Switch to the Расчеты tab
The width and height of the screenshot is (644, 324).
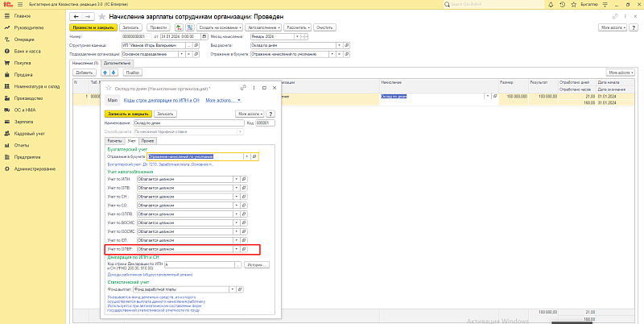coord(115,140)
